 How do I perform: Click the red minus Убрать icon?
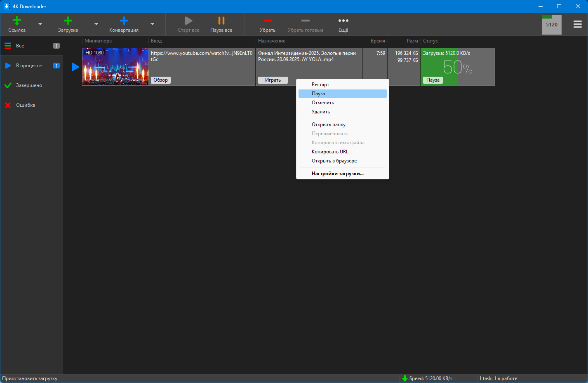pyautogui.click(x=268, y=21)
